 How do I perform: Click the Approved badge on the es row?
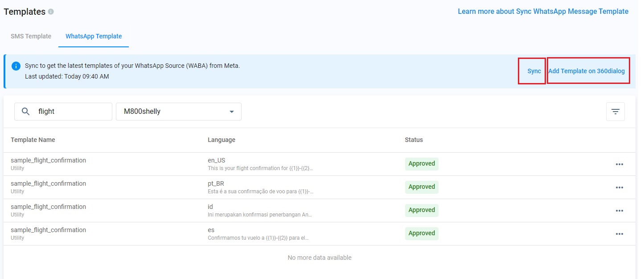pyautogui.click(x=422, y=233)
